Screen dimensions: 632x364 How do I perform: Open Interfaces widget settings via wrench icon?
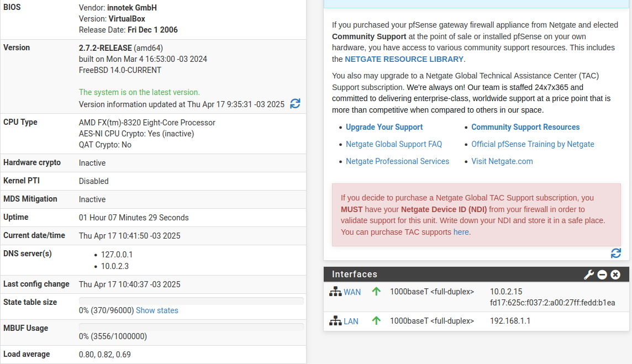click(x=588, y=275)
